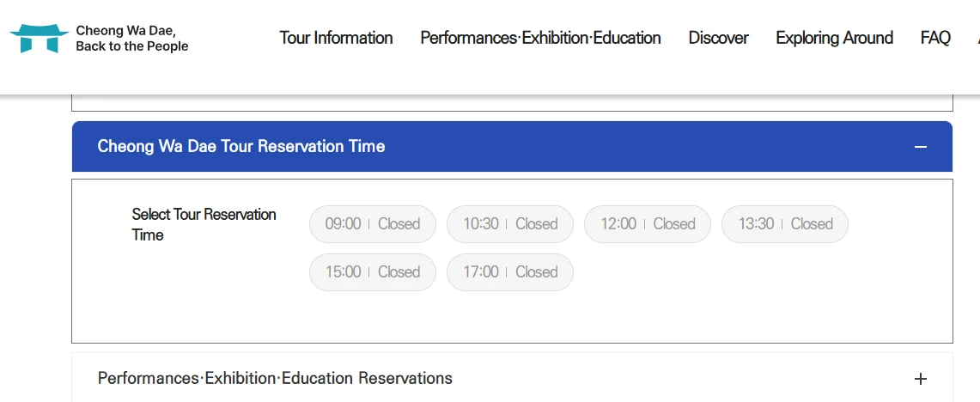Choose the 15:00 tour time slot
Image resolution: width=980 pixels, height=402 pixels.
pos(373,272)
